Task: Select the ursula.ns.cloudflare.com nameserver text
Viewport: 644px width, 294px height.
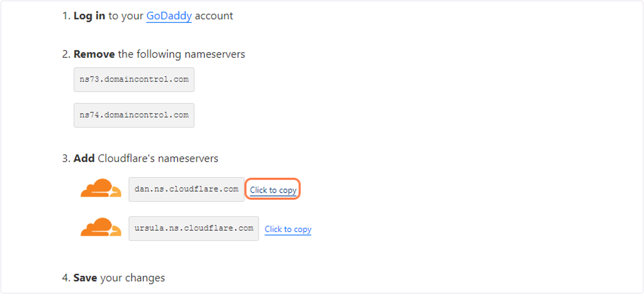Action: pyautogui.click(x=194, y=229)
